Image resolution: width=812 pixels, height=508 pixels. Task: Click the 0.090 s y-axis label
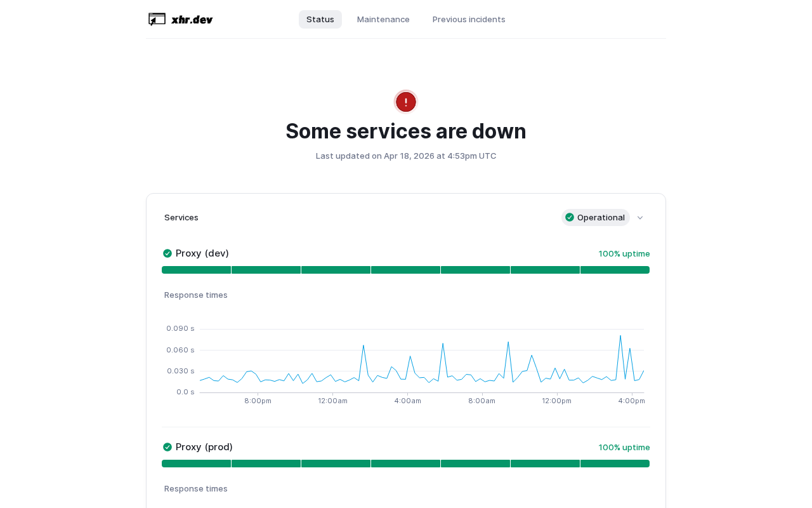click(181, 328)
